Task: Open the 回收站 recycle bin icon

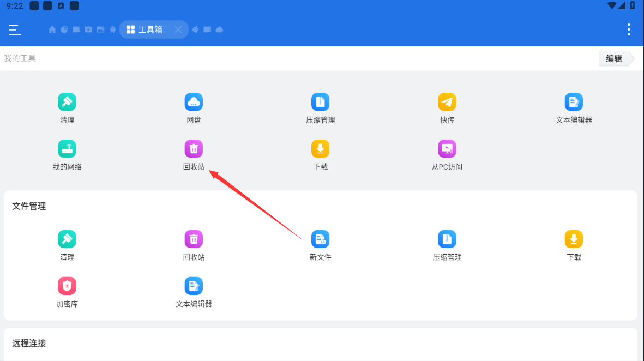Action: tap(194, 148)
